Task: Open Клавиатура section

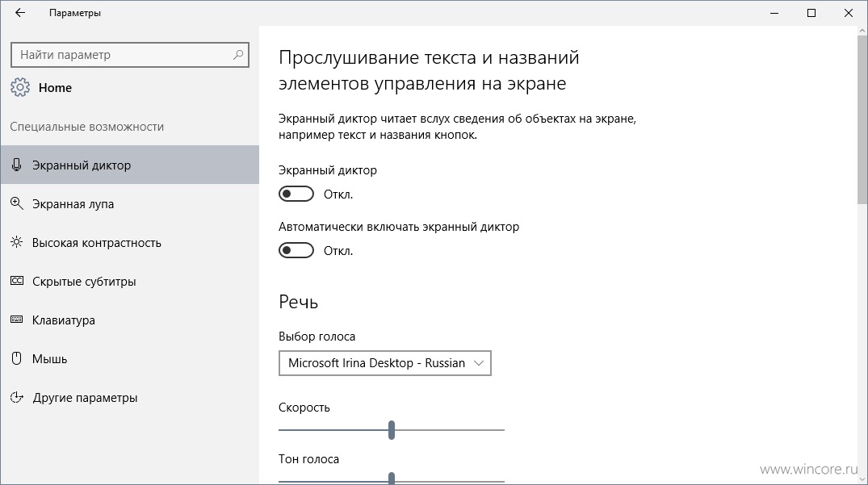Action: 129,320
